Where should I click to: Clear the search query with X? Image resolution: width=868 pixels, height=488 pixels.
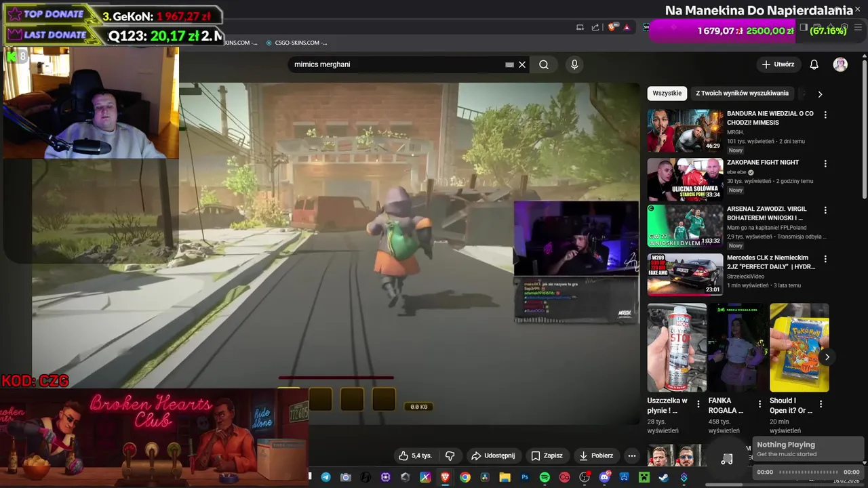(522, 64)
